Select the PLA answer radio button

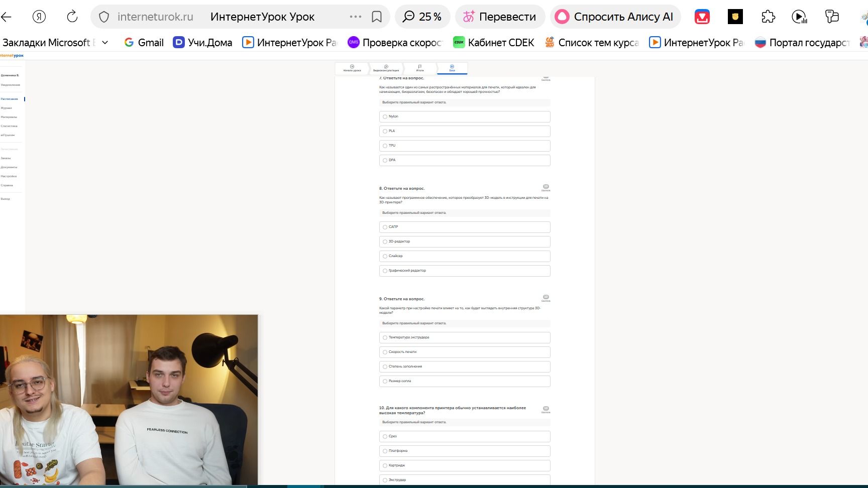[x=385, y=131]
